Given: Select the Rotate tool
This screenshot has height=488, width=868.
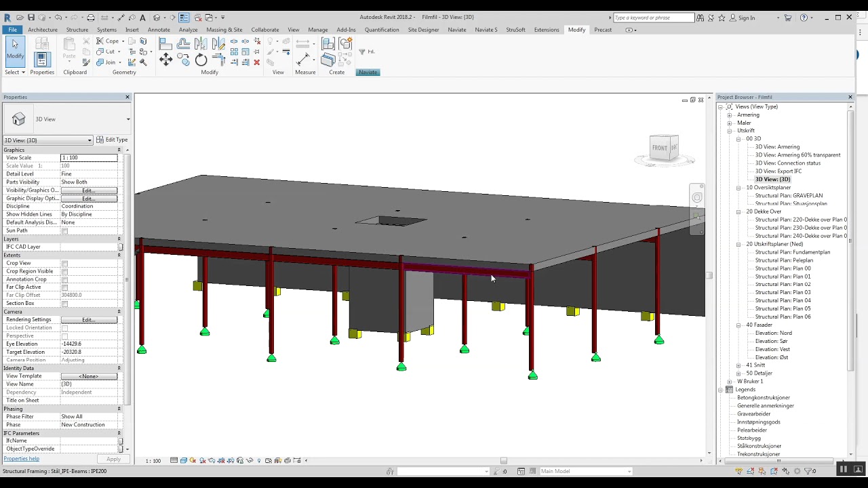Looking at the screenshot, I should (201, 60).
